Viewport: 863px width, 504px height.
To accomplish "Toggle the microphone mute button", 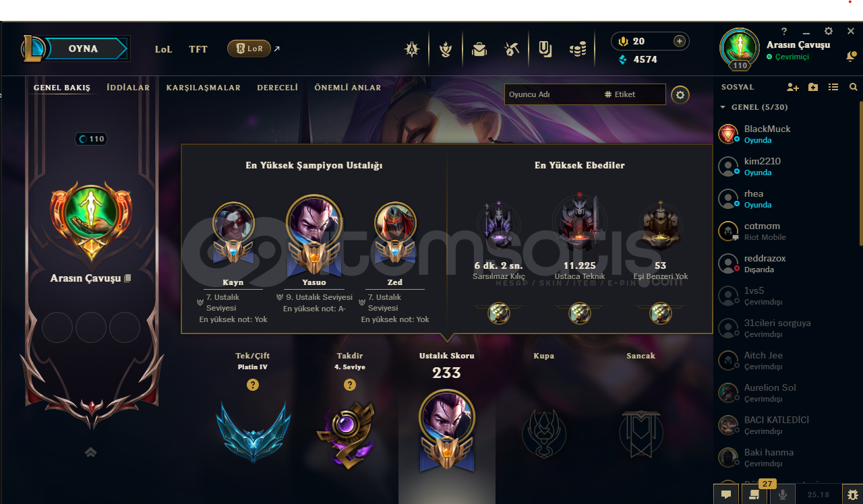I will coord(783,494).
